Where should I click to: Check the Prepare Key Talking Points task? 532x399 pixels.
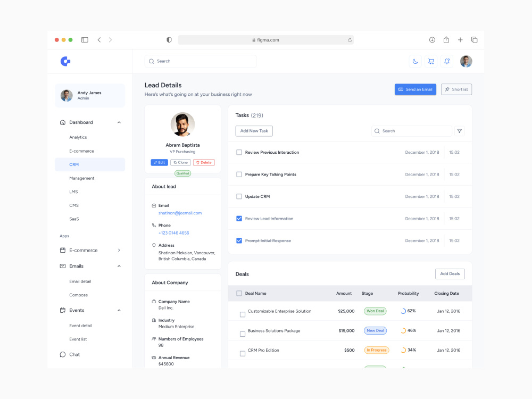point(239,174)
